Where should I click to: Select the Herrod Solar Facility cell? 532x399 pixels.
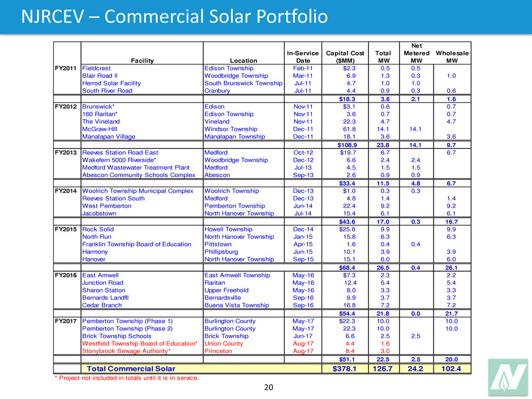[x=111, y=83]
